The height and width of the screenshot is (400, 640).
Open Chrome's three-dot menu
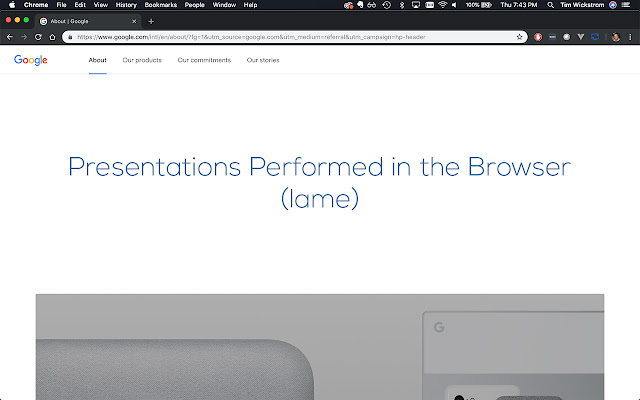pos(630,37)
